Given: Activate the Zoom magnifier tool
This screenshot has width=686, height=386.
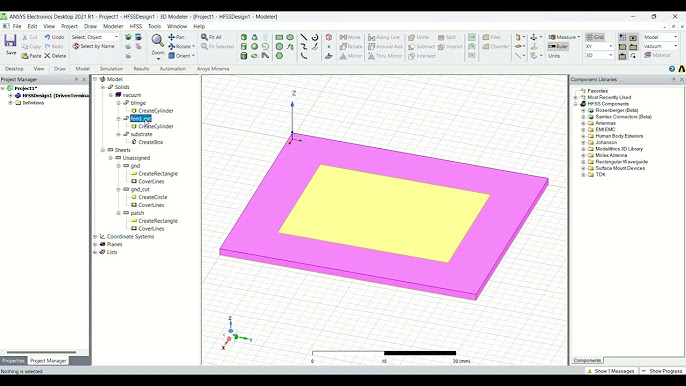Looking at the screenshot, I should (x=158, y=40).
